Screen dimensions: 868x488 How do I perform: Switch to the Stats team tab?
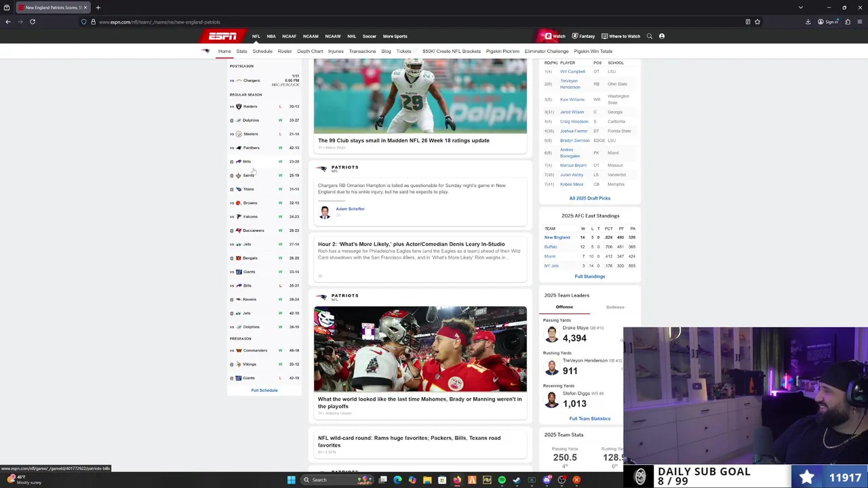[241, 52]
